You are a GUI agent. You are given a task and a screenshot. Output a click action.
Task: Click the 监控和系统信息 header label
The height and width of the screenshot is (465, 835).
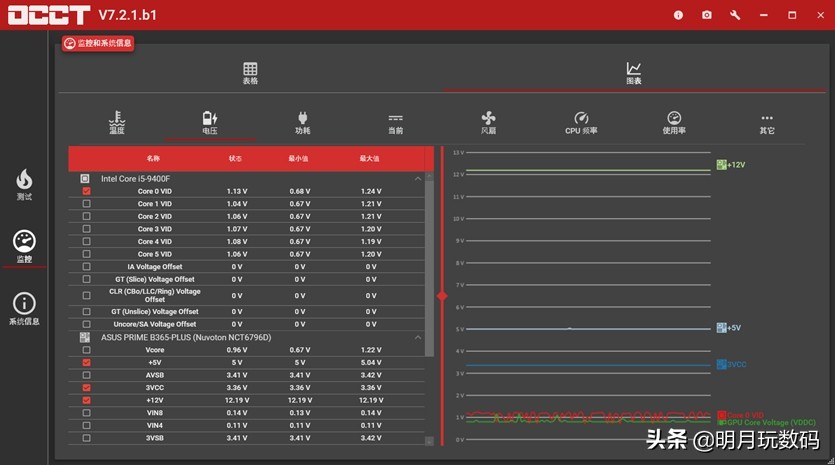tap(98, 43)
